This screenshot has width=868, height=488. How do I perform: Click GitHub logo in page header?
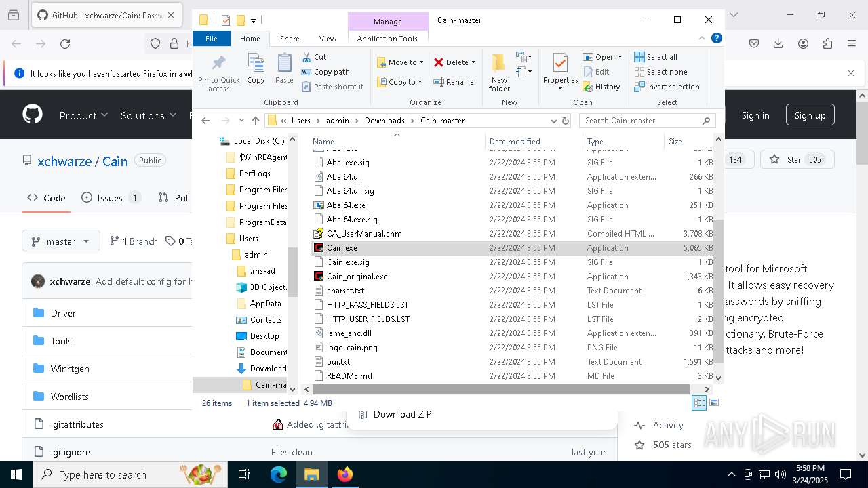click(33, 115)
